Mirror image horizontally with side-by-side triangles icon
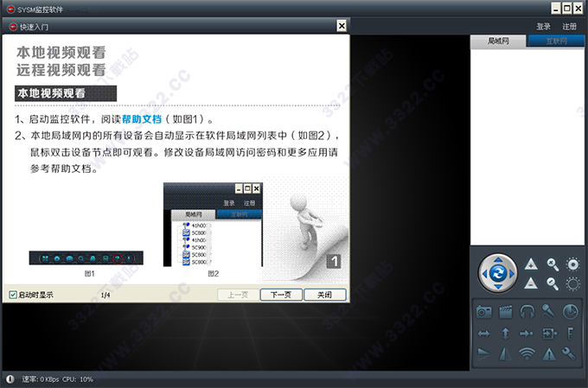 (506, 353)
